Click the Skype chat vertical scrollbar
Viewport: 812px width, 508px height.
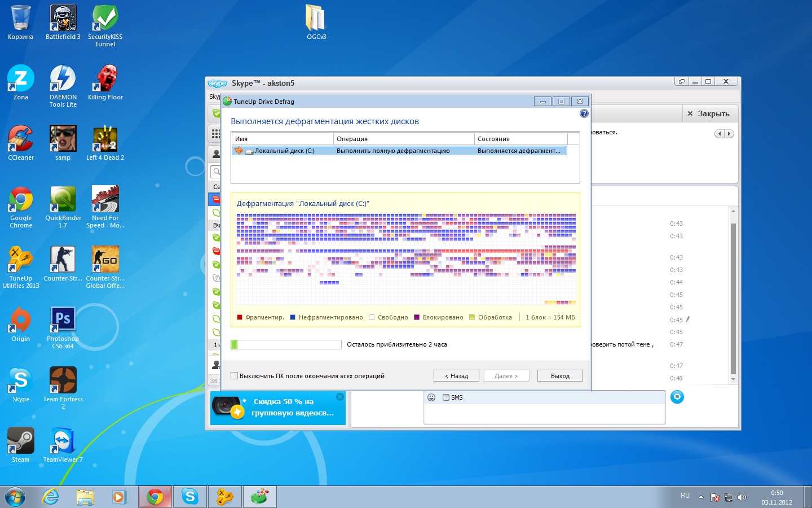733,295
